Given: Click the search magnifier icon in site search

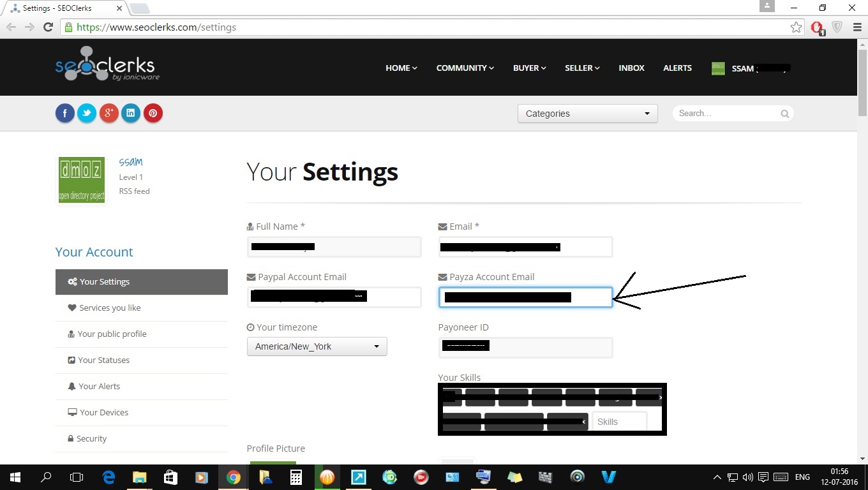Looking at the screenshot, I should (784, 114).
